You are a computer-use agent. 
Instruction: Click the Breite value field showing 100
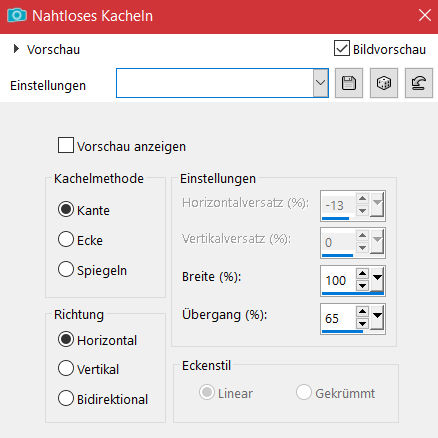(338, 280)
